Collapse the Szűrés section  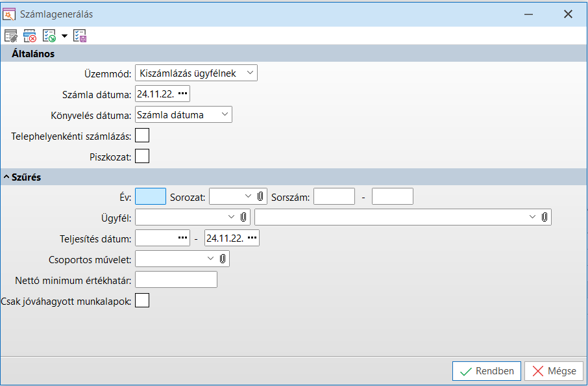[x=6, y=177]
